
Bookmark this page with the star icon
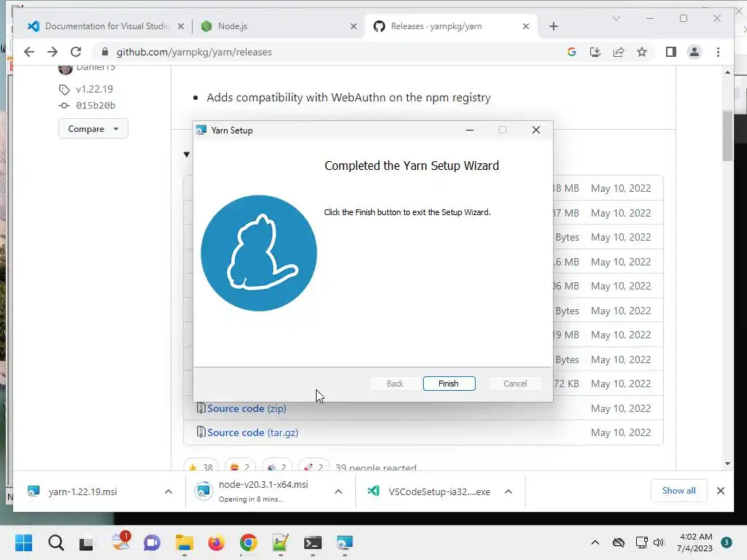pyautogui.click(x=642, y=52)
